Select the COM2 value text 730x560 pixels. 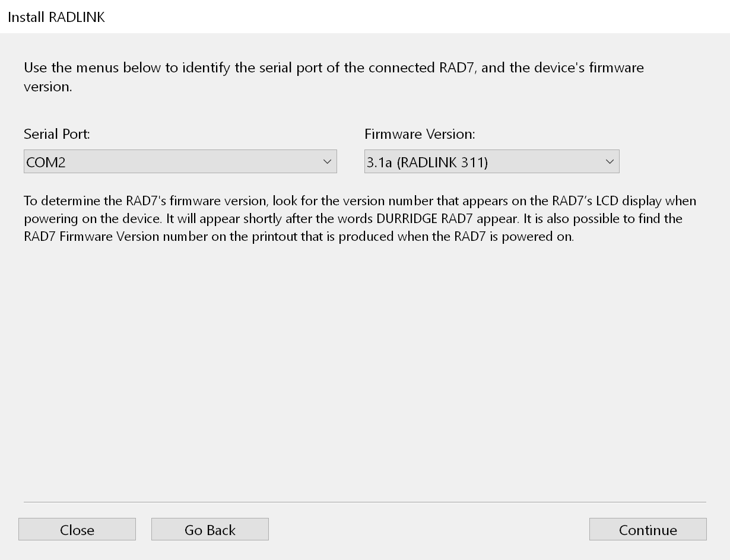(46, 163)
